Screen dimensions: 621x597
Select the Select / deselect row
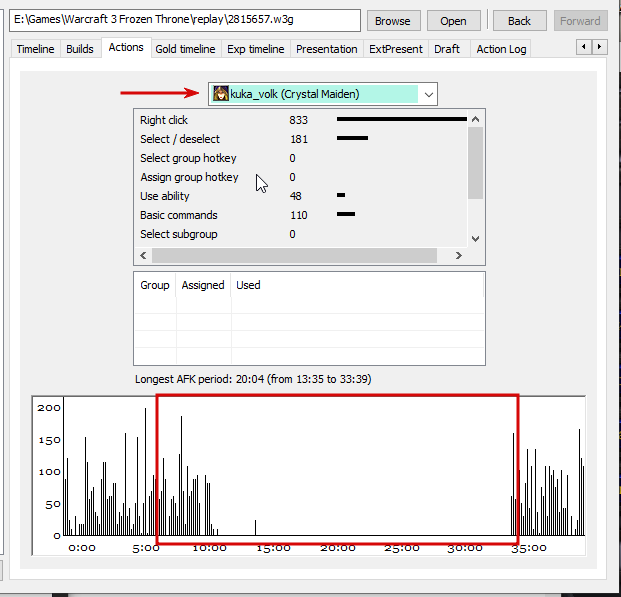pos(301,139)
